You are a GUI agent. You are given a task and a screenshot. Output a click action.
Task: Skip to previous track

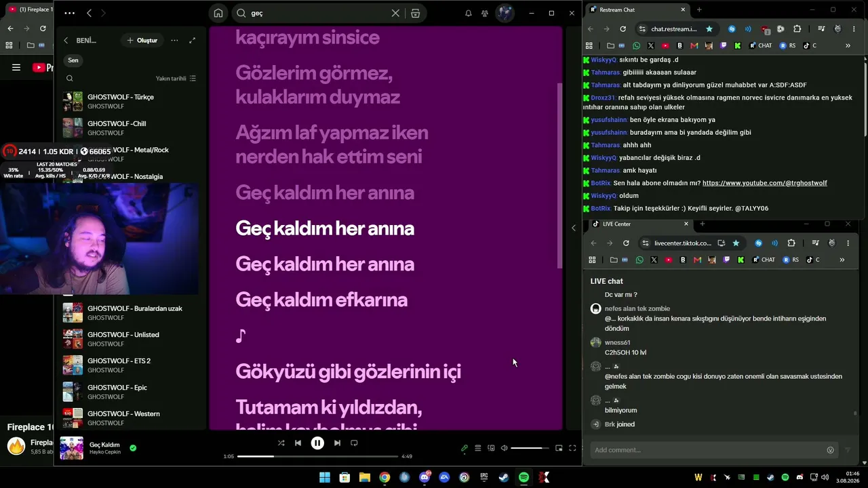coord(298,443)
